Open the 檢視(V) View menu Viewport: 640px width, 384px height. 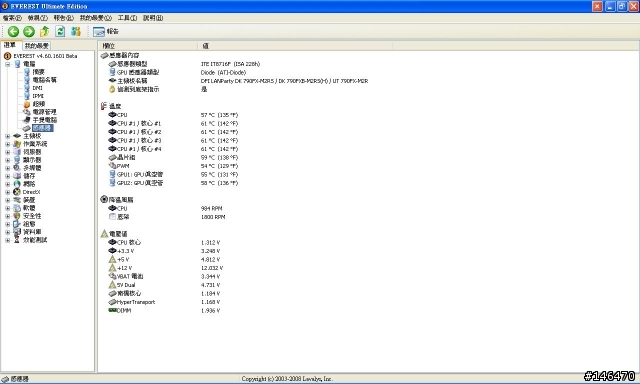(x=38, y=18)
